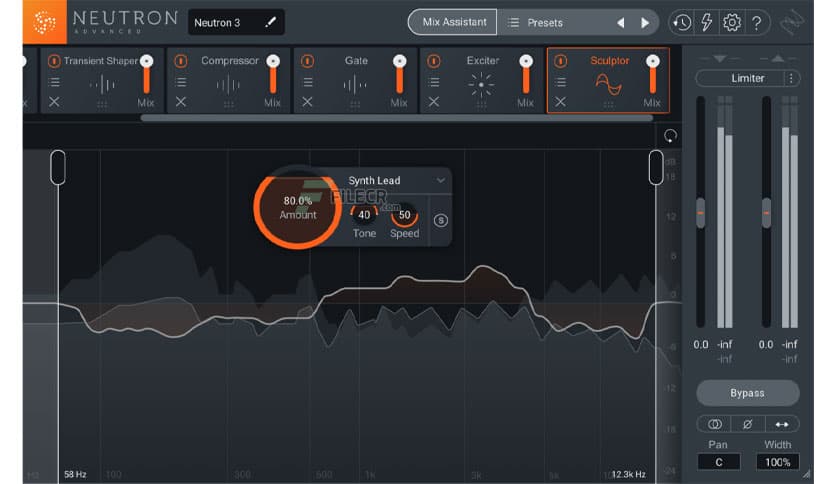Select the Transient Shaper module tab
This screenshot has width=836, height=484.
[102, 80]
